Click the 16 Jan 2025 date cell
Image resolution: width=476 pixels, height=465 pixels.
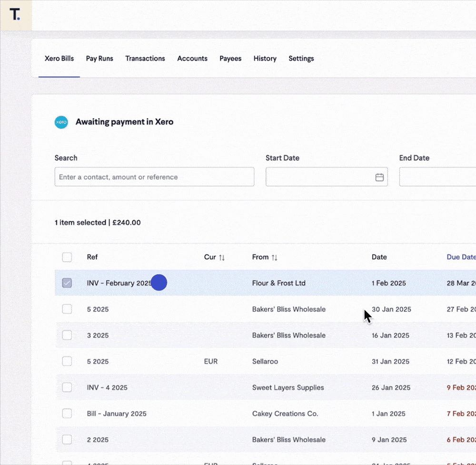pyautogui.click(x=390, y=335)
